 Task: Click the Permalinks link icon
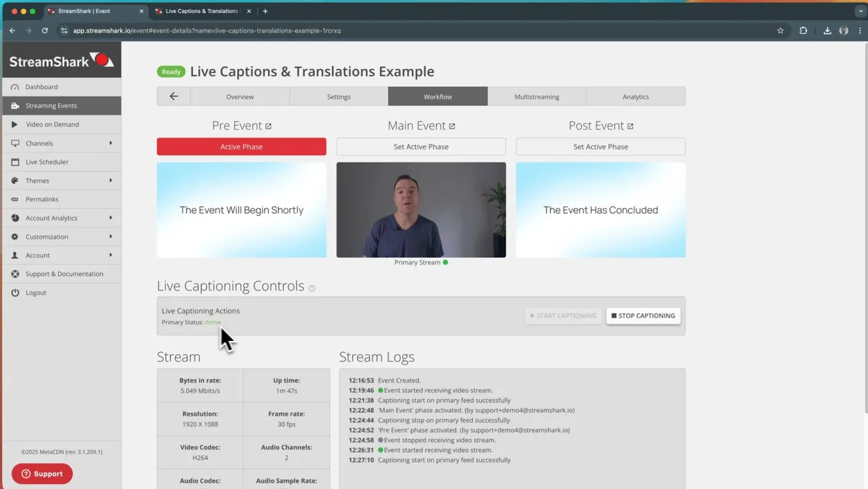click(15, 199)
